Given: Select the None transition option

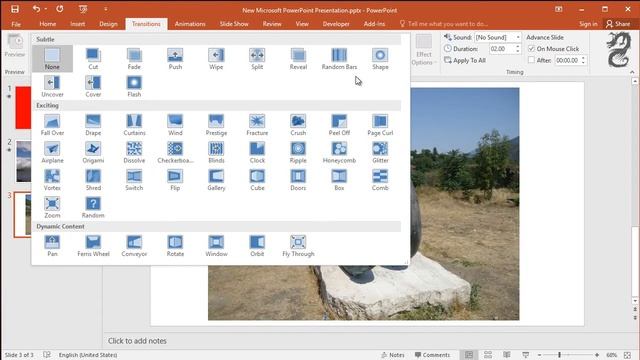Looking at the screenshot, I should tap(52, 59).
